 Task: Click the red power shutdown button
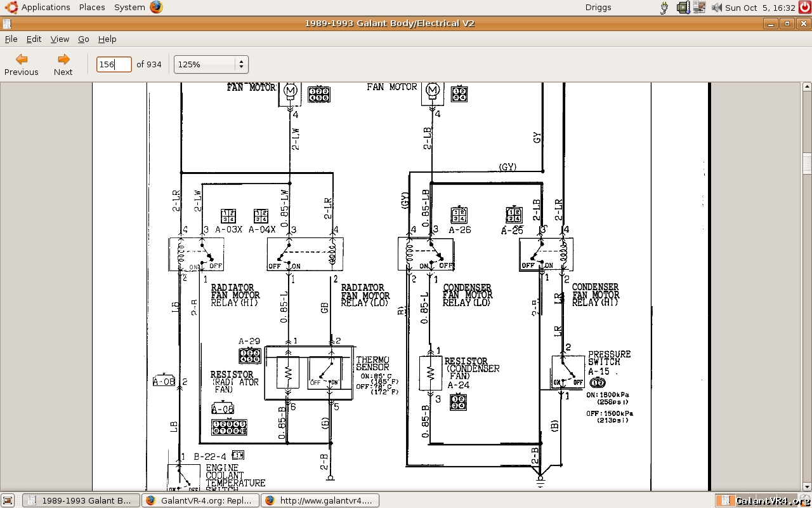[x=804, y=8]
